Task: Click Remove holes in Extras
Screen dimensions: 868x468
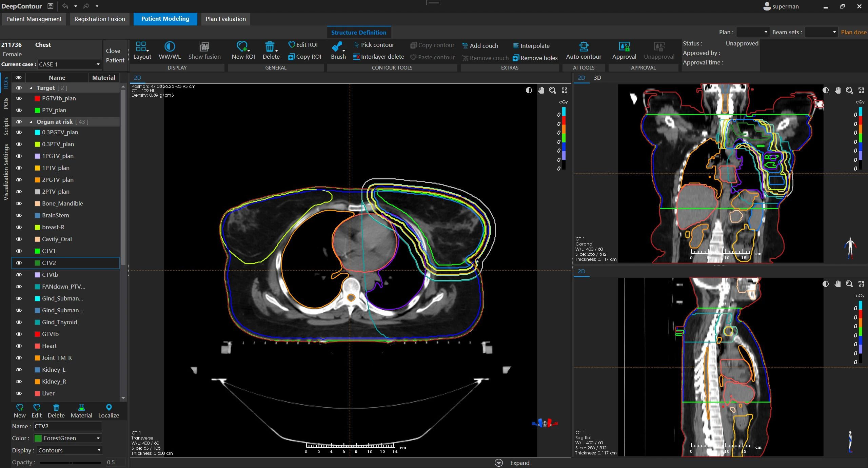Action: 535,58
